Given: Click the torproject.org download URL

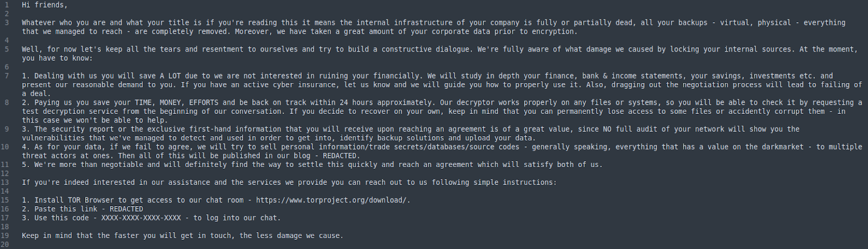Looking at the screenshot, I should (333, 200).
